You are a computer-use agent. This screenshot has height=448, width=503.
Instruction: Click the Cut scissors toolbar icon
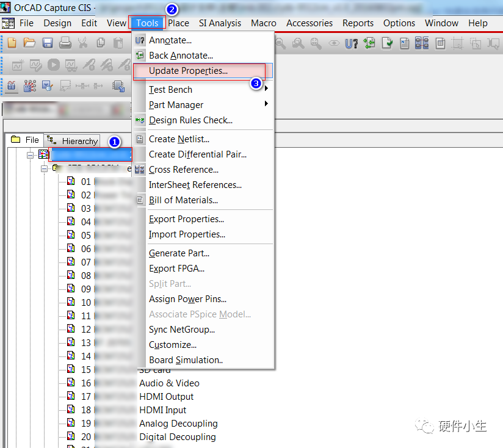coord(83,43)
